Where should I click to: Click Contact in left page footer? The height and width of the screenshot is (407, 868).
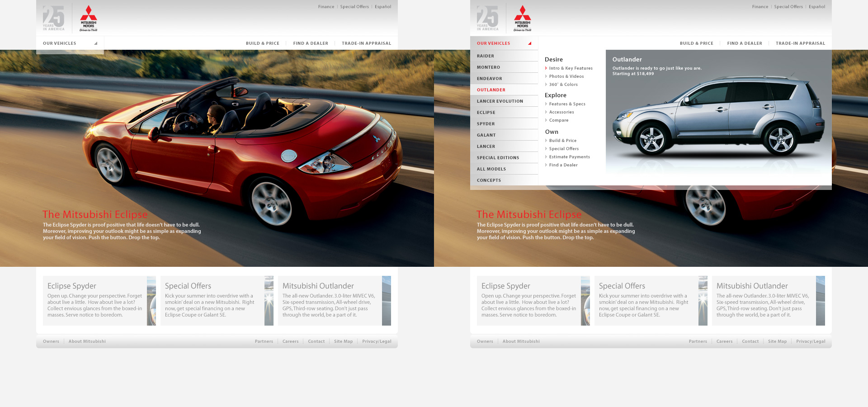tap(316, 341)
